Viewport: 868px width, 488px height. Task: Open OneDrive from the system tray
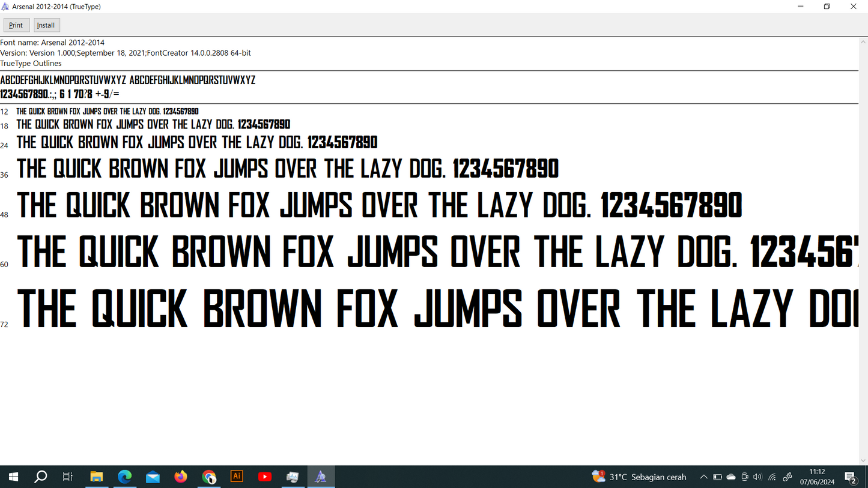pos(730,477)
